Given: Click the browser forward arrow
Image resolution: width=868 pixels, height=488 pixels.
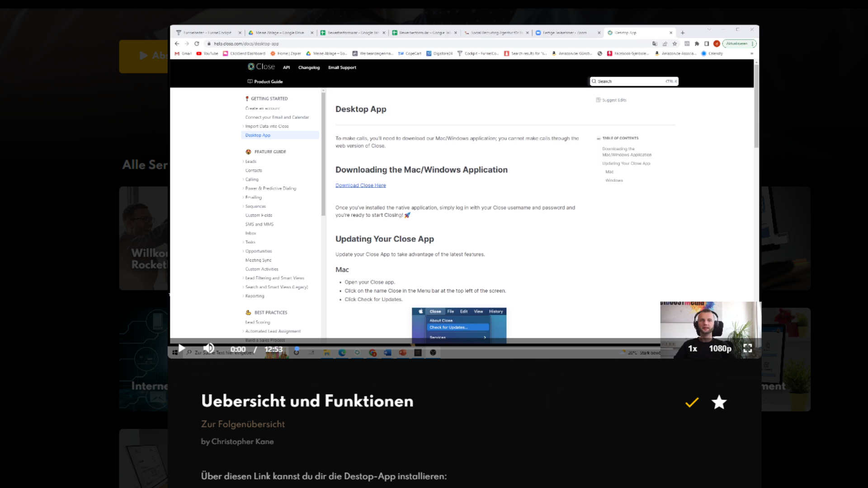Looking at the screenshot, I should [187, 44].
